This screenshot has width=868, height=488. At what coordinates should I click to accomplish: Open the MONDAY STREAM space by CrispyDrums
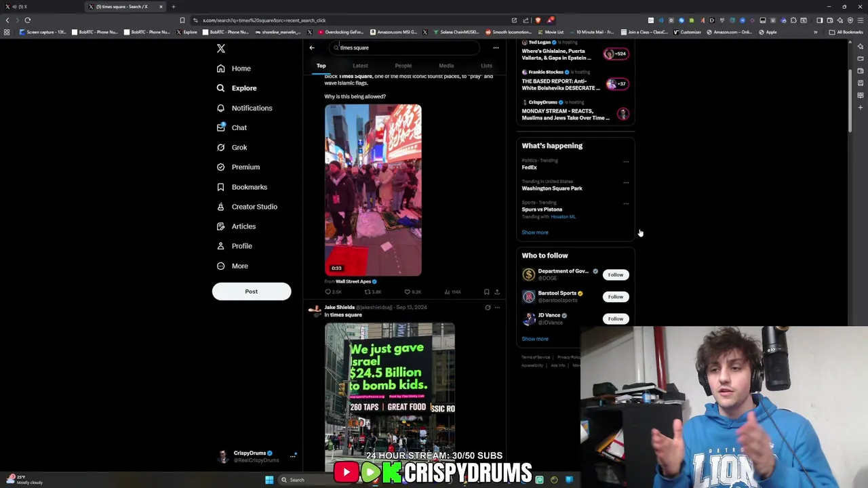pos(575,111)
